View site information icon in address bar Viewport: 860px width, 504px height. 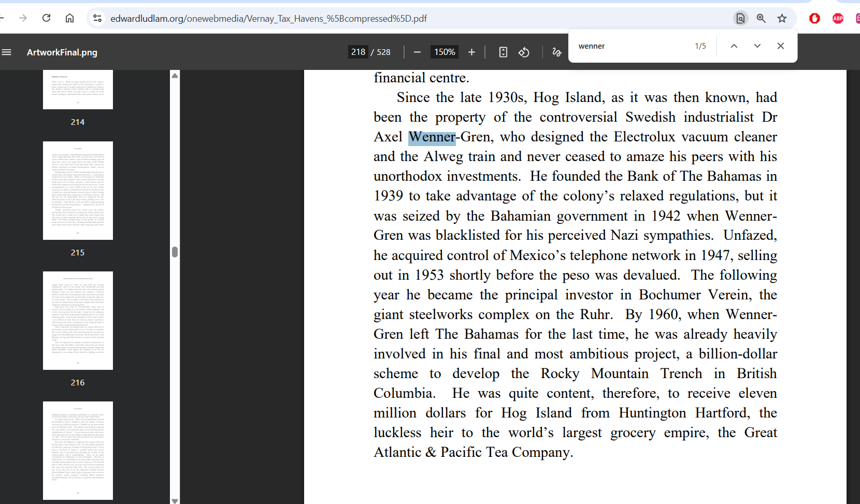(97, 18)
